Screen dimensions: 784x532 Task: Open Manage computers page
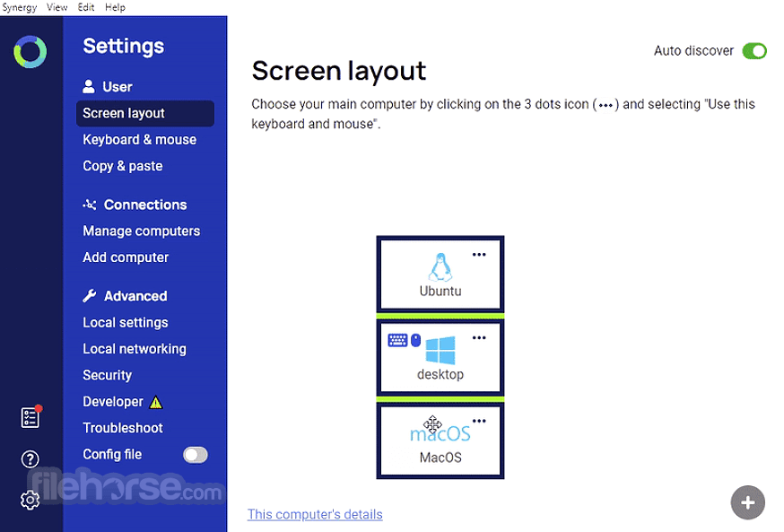point(142,231)
